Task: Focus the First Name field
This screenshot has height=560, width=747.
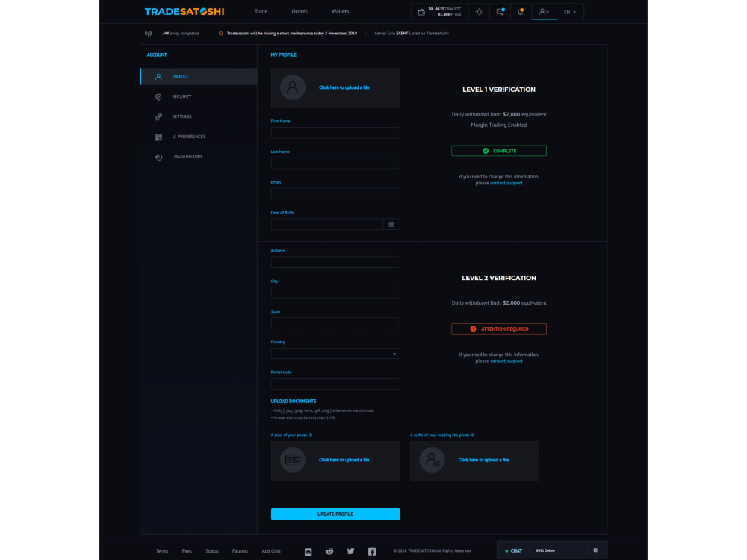Action: click(335, 133)
